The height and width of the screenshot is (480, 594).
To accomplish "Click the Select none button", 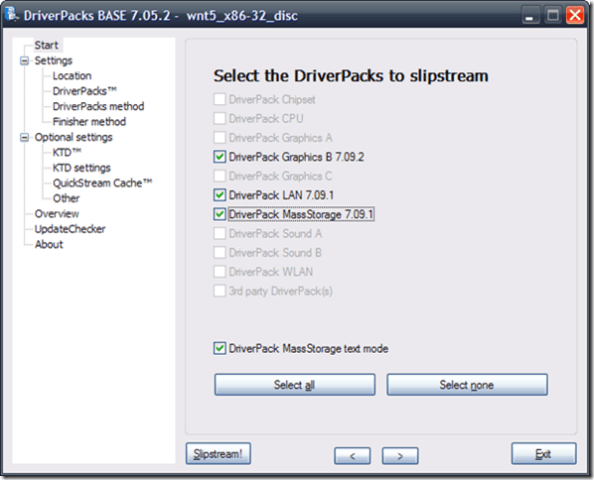I will point(467,385).
